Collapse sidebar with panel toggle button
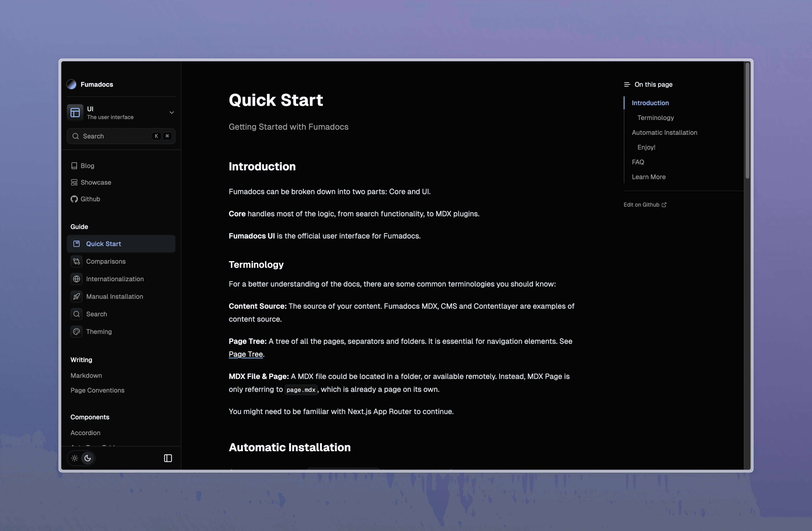Viewport: 812px width, 531px height. pos(168,458)
